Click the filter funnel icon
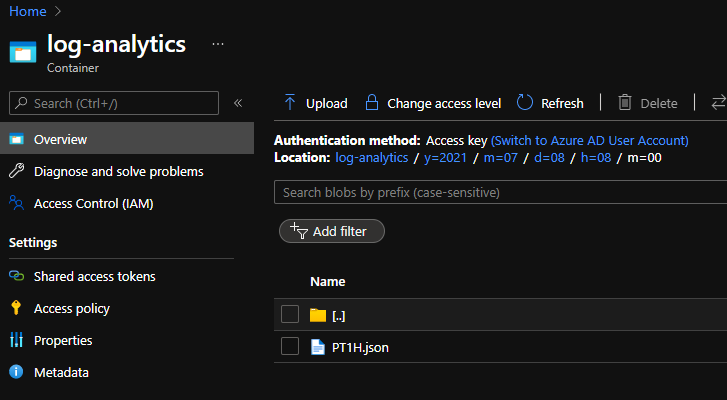 point(299,231)
